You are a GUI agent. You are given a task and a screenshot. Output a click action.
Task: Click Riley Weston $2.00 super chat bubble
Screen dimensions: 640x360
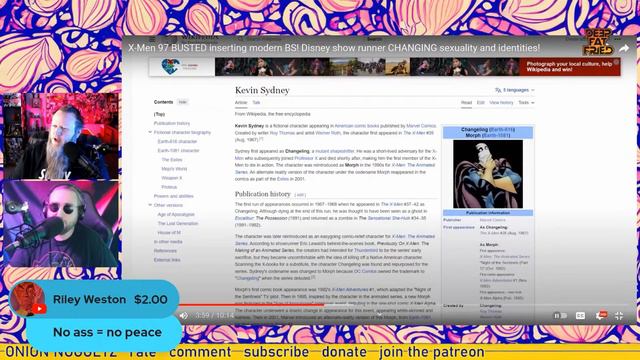(94, 299)
